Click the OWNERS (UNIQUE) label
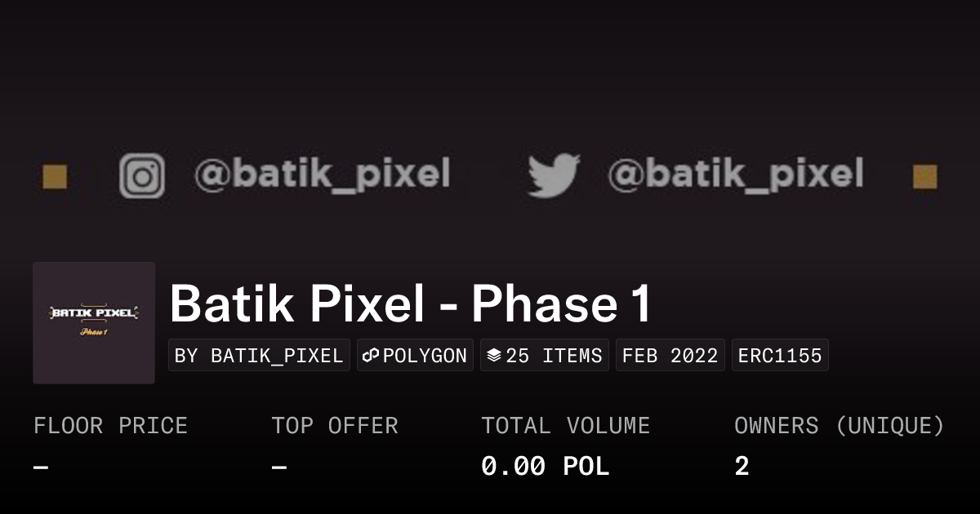 (839, 426)
